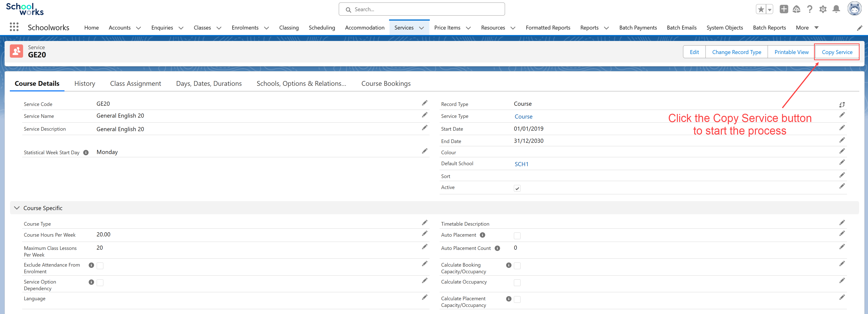Toggle the Active checkbox
Screen dimensions: 868x314
[517, 188]
